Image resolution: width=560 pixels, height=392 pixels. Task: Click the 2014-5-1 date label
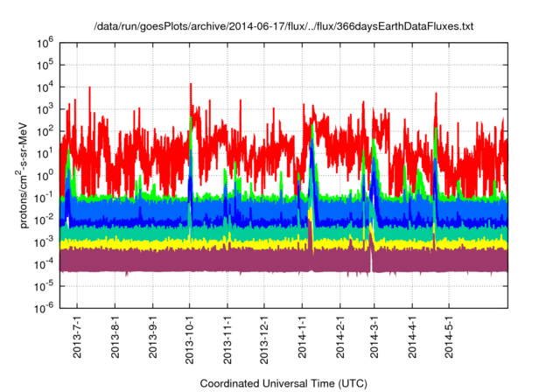click(449, 337)
